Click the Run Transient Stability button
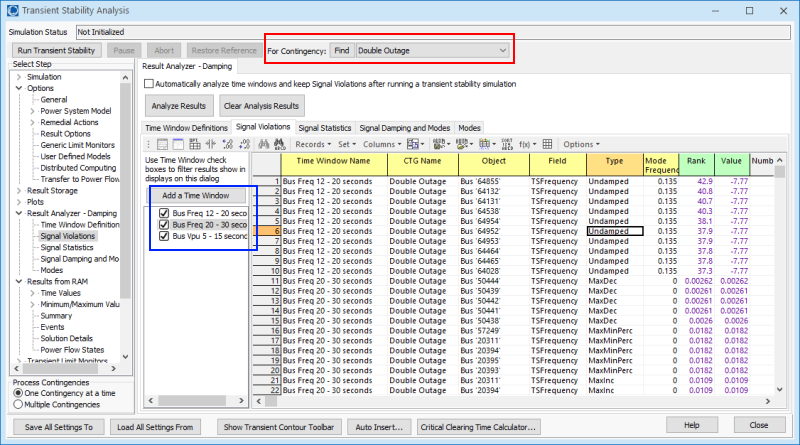This screenshot has width=800, height=445. [57, 50]
